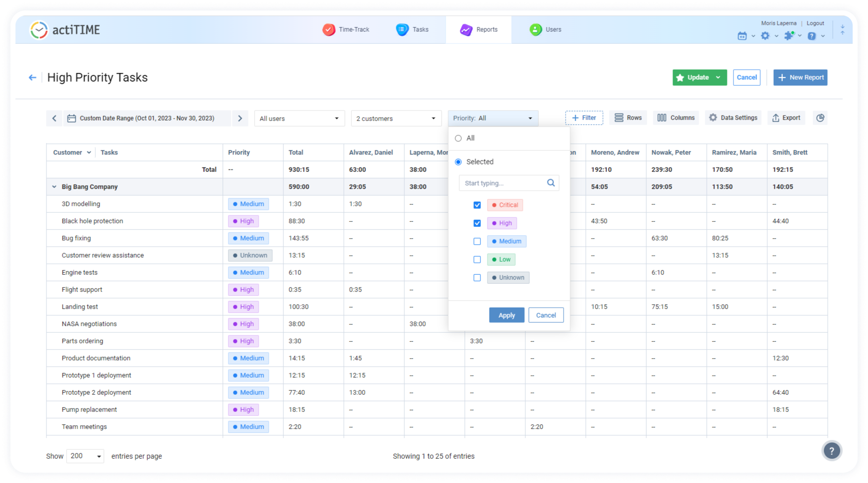Open the floating help button
The image size is (868, 483).
point(832,451)
